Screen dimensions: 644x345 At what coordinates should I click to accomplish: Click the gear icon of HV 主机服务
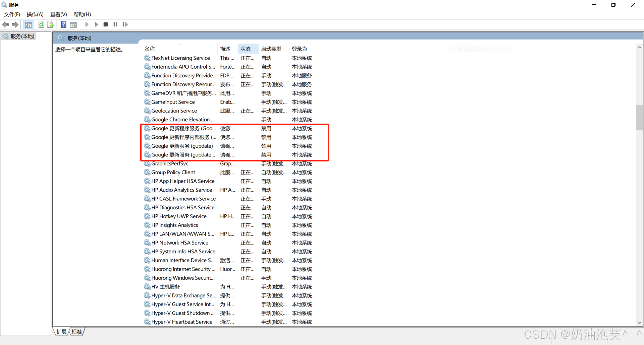[147, 287]
